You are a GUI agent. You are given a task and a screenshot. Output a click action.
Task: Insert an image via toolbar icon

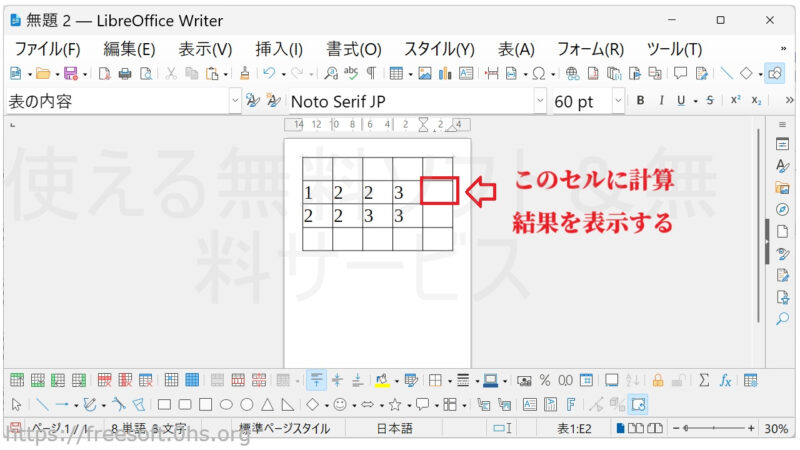pos(424,73)
